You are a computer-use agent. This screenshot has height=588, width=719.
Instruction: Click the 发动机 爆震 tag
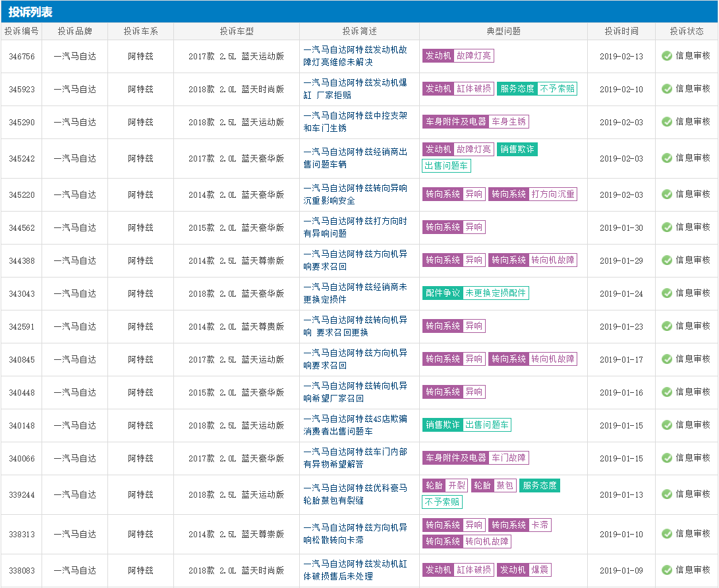coord(524,570)
